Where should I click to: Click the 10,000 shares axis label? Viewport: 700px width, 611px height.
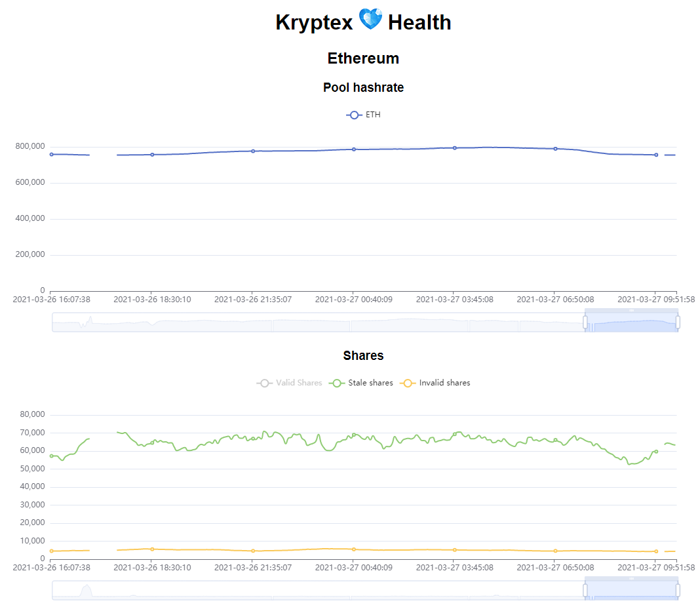point(32,540)
